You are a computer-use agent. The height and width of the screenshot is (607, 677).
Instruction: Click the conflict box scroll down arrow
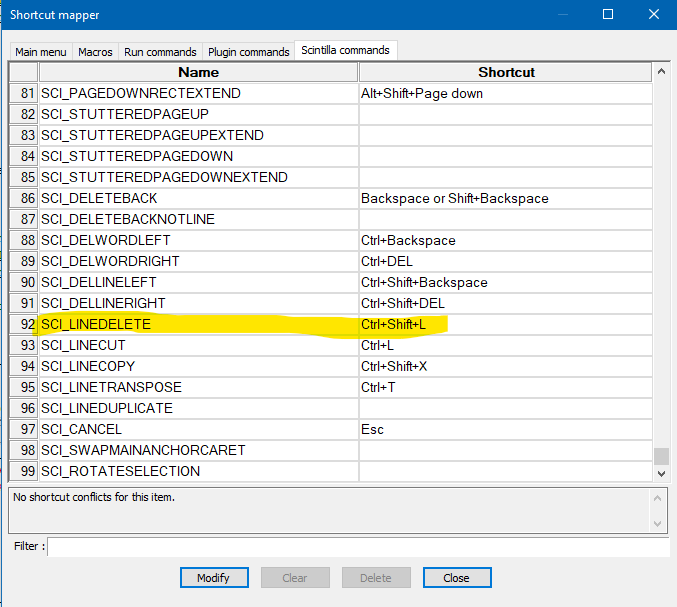point(657,524)
